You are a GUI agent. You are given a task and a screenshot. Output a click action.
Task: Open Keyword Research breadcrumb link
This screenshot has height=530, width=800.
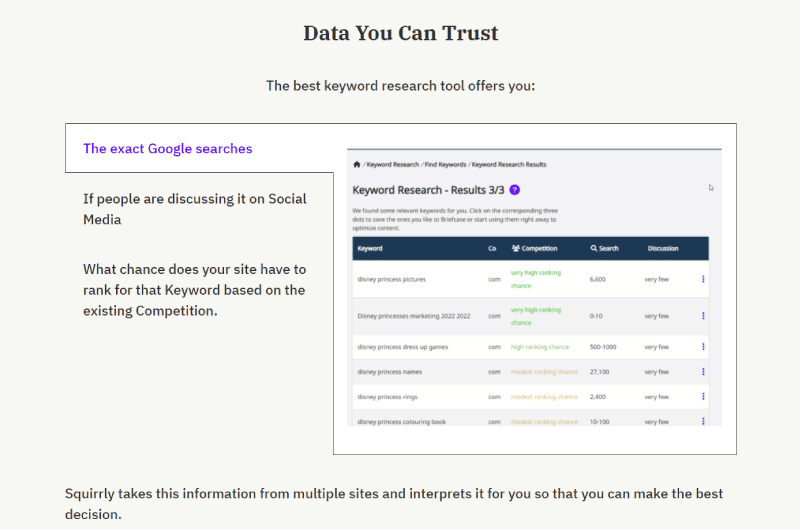click(392, 164)
